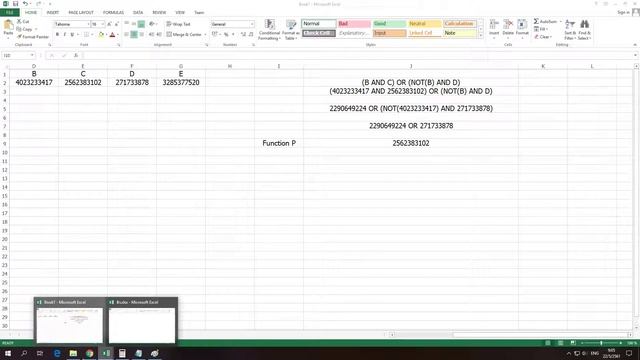Open Merge & Center dropdown arrow
The width and height of the screenshot is (640, 360).
pyautogui.click(x=205, y=35)
